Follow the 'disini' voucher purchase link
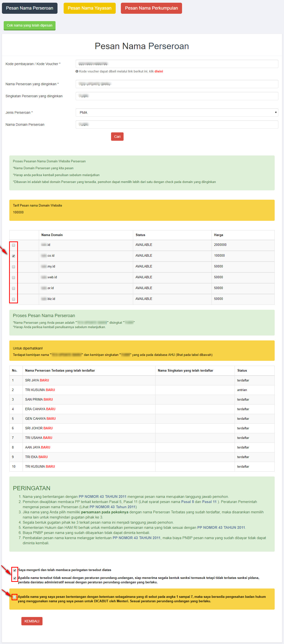 (x=158, y=71)
